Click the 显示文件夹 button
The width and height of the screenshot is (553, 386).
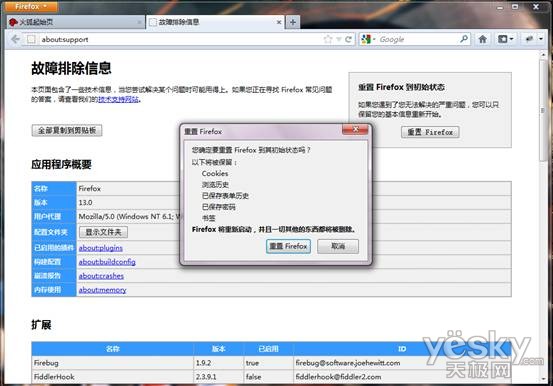[x=103, y=232]
